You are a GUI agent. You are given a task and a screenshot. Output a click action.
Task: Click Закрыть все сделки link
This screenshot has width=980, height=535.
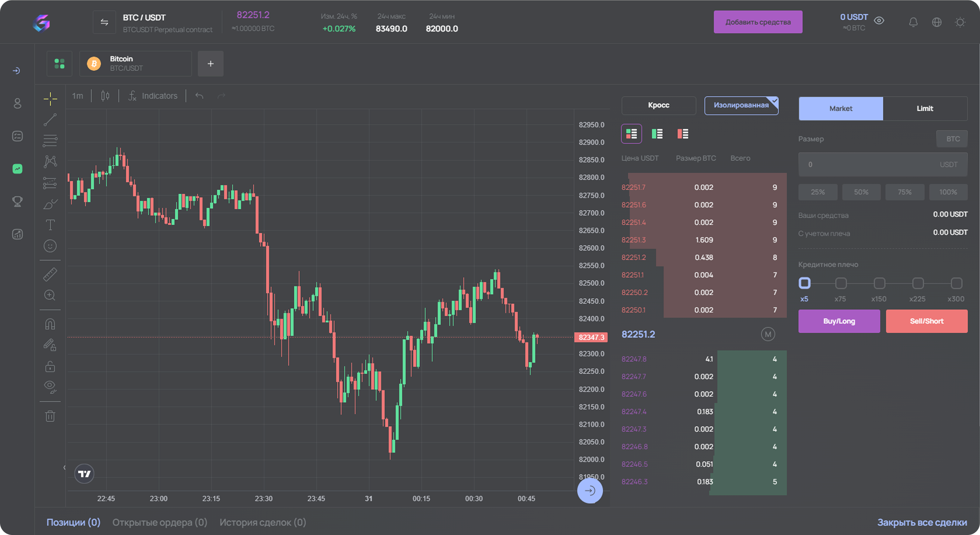tap(922, 523)
